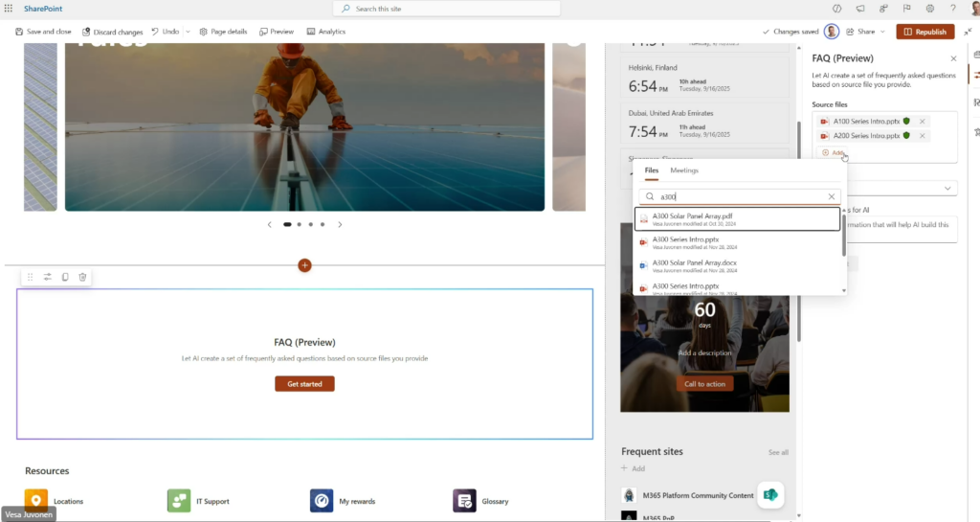Image resolution: width=980 pixels, height=522 pixels.
Task: Click the Republish button
Action: coord(925,32)
